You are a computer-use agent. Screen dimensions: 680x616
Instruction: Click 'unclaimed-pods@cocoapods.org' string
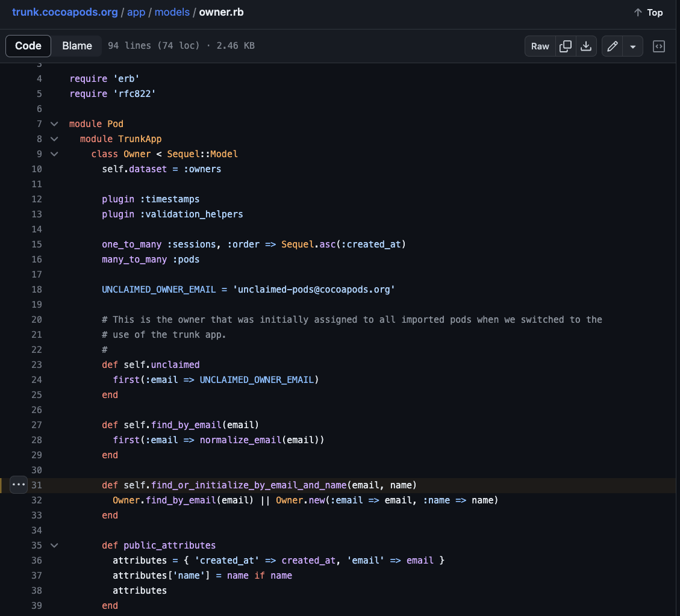[314, 290]
